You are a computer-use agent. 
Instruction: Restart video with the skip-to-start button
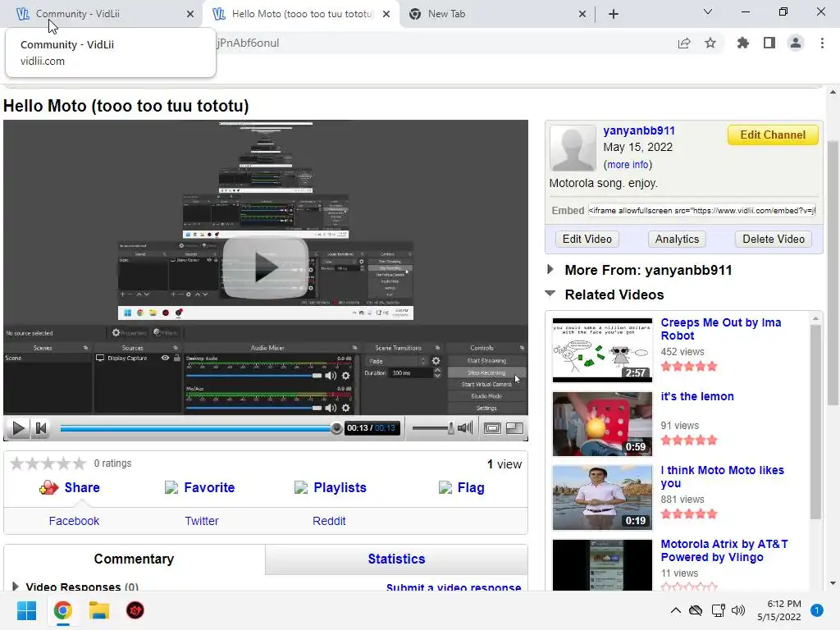coord(41,428)
